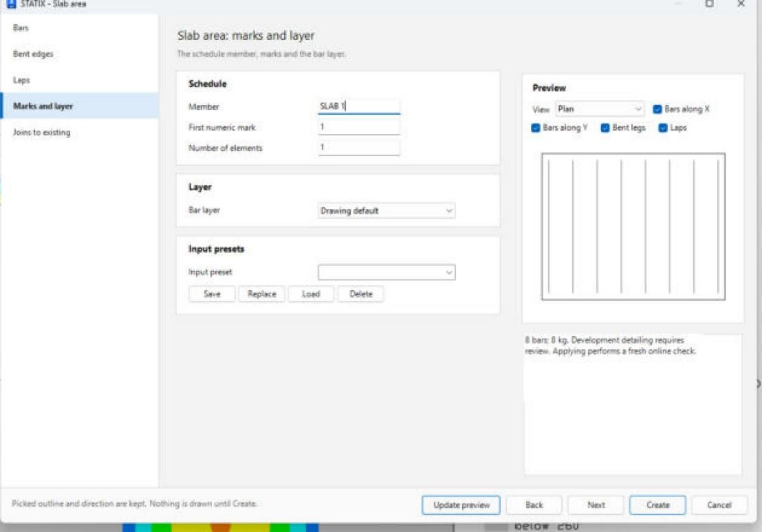
Task: Focus the Member text field
Action: click(x=358, y=107)
